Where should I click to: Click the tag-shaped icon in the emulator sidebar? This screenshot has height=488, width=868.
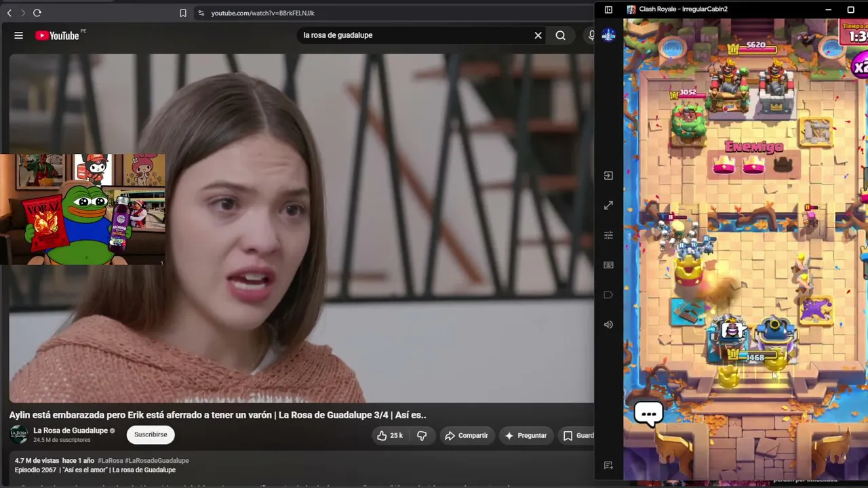608,295
